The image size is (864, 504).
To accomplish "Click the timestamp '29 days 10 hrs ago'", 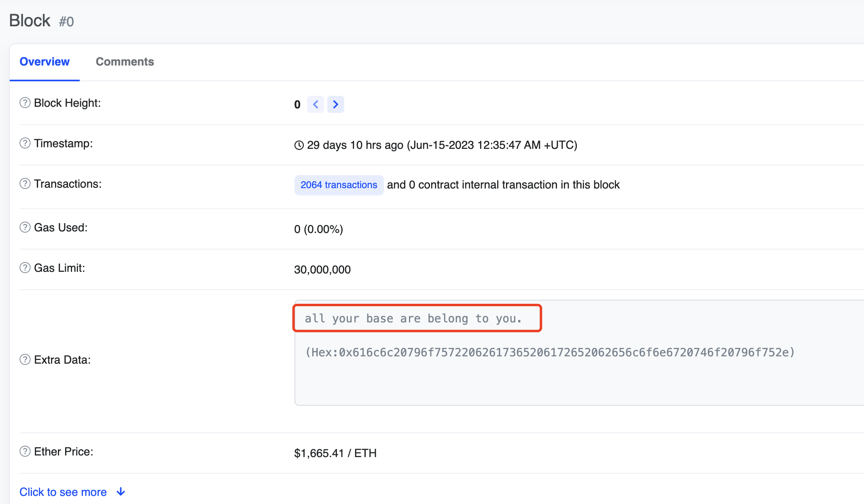I will (x=355, y=145).
